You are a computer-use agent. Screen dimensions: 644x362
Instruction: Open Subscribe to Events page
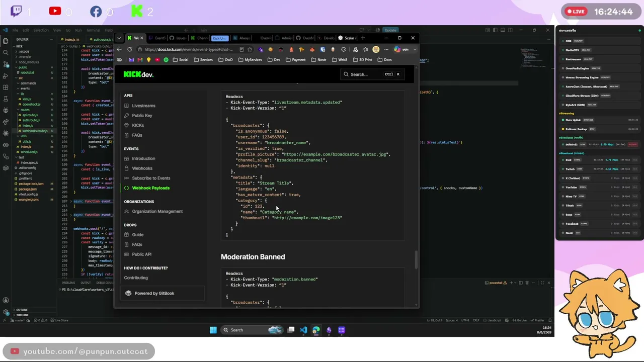(151, 178)
